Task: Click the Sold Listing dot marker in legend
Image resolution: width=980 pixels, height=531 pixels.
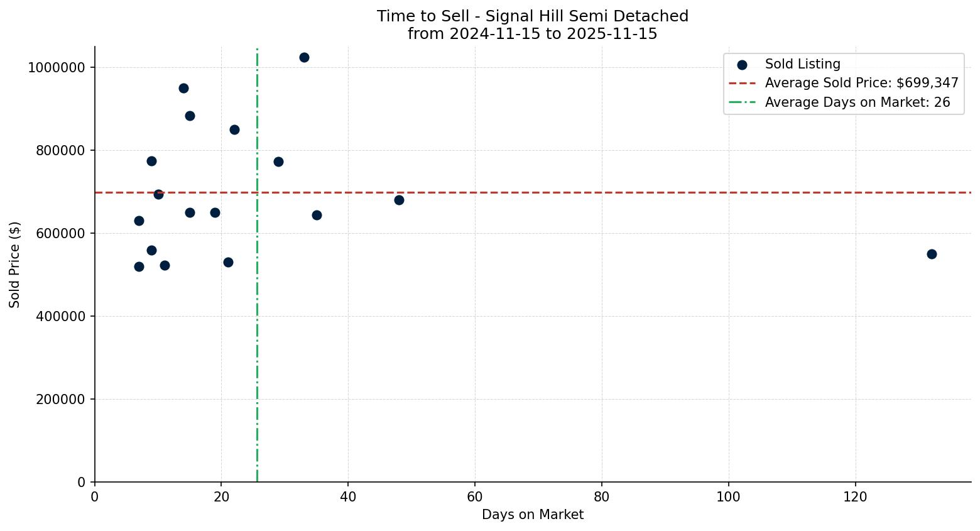Action: [x=742, y=65]
